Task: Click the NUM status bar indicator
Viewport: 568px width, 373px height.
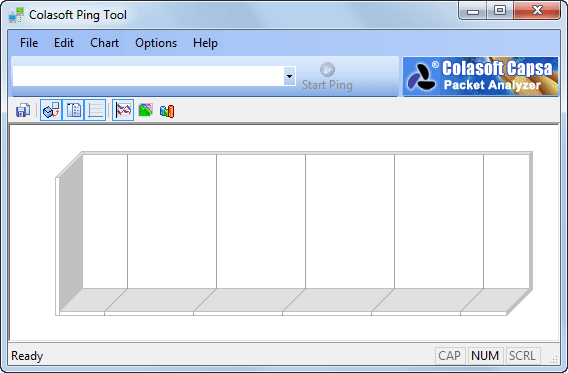Action: tap(485, 356)
